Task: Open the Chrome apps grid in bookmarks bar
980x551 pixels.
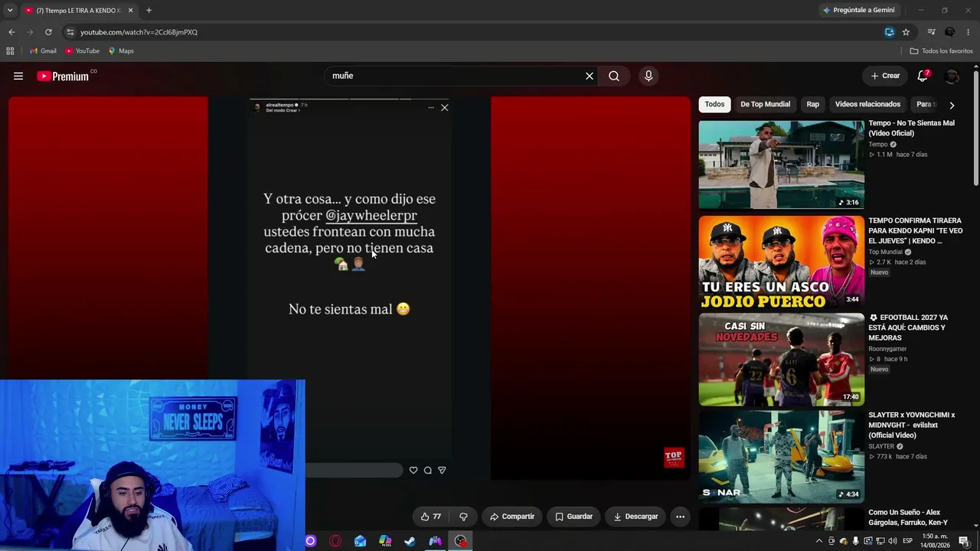Action: (x=10, y=51)
